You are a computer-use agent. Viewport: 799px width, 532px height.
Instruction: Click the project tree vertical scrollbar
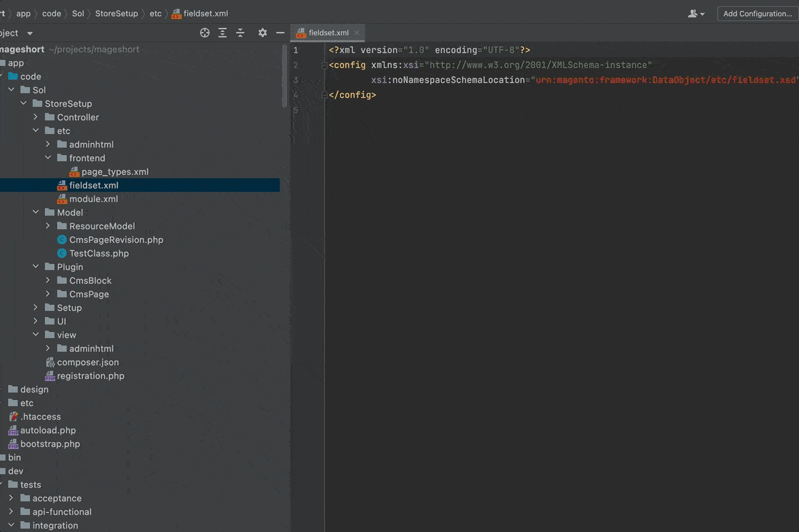click(284, 75)
